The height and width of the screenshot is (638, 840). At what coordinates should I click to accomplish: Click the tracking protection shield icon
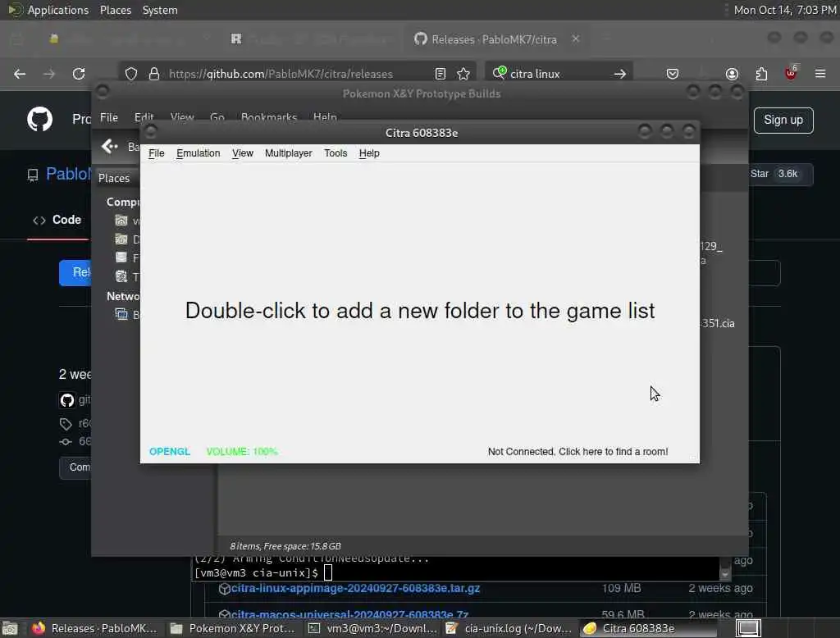point(131,74)
